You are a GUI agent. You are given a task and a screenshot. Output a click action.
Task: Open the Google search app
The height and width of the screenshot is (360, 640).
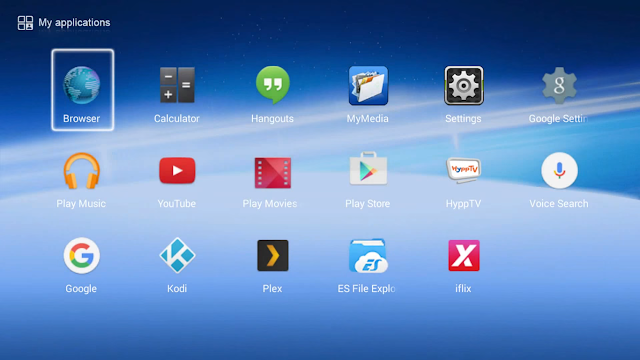[82, 256]
